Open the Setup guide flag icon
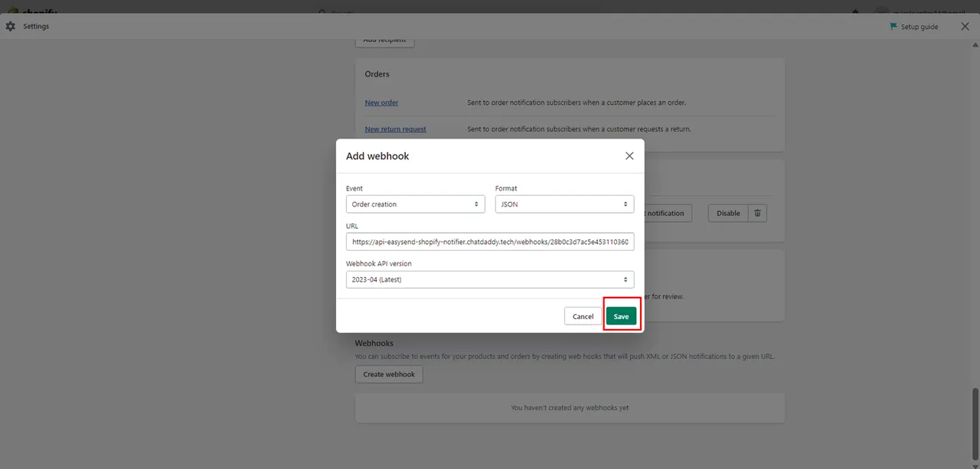Image resolution: width=980 pixels, height=469 pixels. click(893, 27)
